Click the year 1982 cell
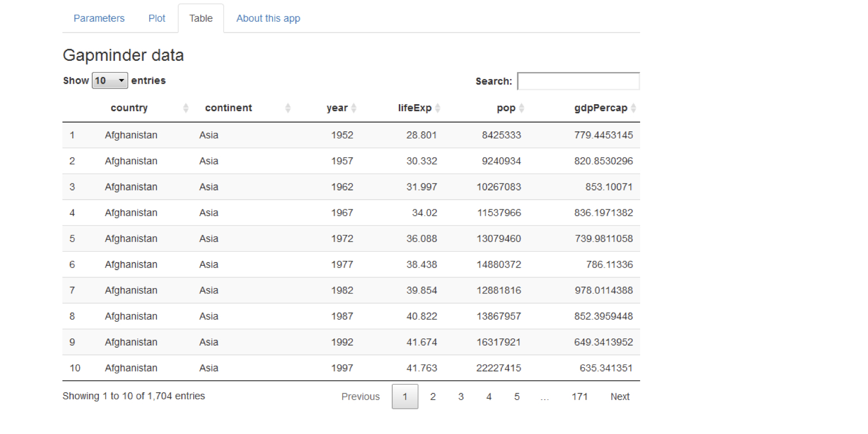 pos(342,290)
